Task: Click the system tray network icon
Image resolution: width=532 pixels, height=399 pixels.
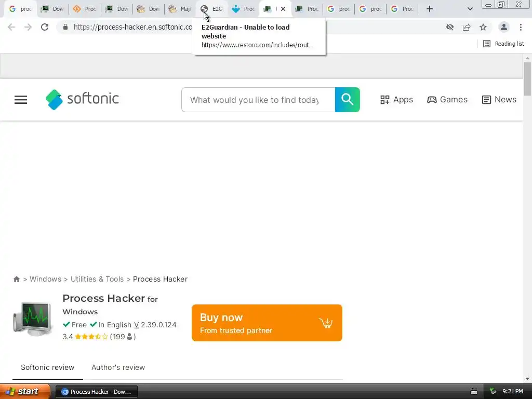Action: point(493,392)
